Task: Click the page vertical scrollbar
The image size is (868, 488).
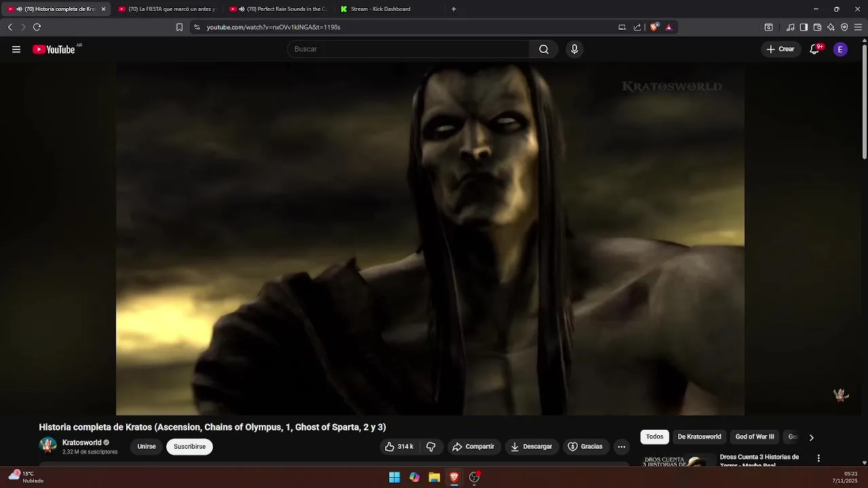Action: pyautogui.click(x=865, y=102)
